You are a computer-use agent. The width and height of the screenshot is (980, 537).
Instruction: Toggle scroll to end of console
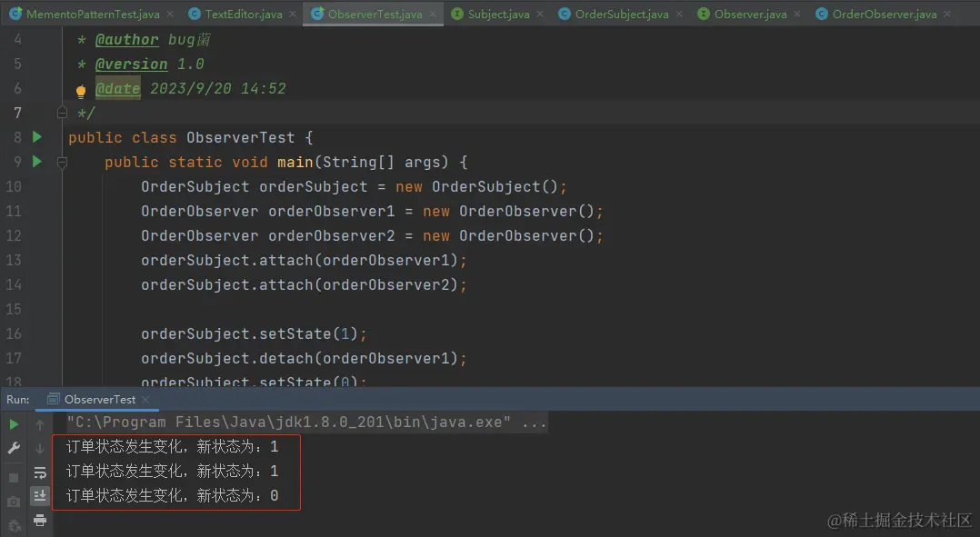[x=40, y=496]
